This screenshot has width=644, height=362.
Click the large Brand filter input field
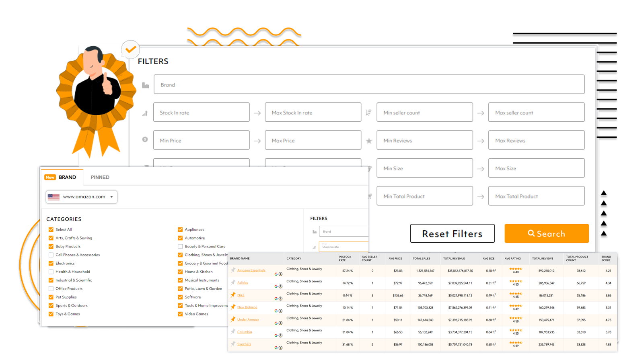369,84
